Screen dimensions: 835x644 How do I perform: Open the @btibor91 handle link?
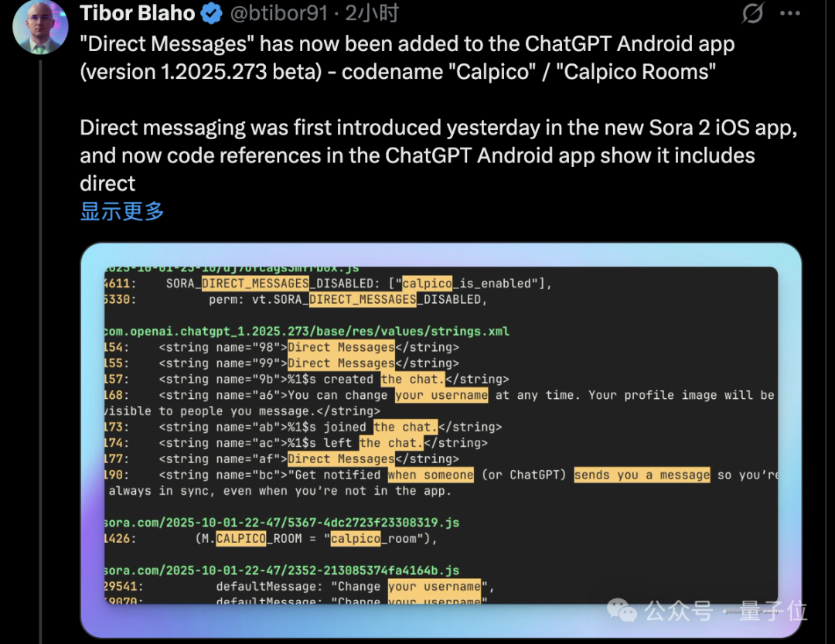tap(278, 13)
